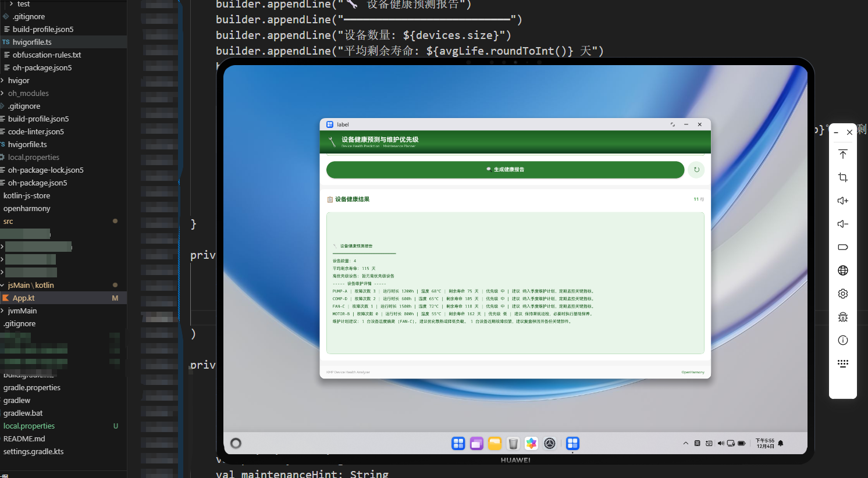Close the label app window
868x478 pixels.
point(700,124)
